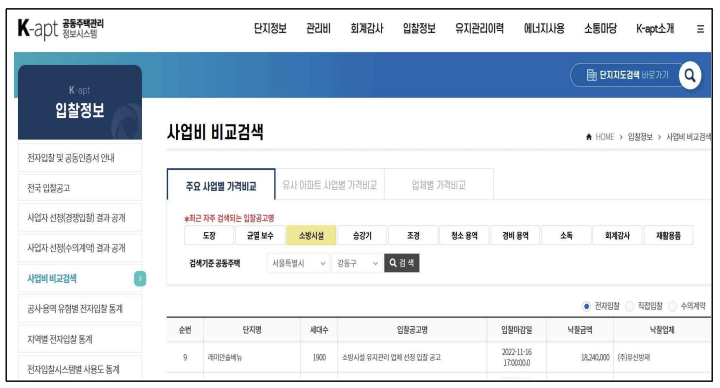Click 단지지도검색 바로가기 shortcut

click(x=627, y=75)
